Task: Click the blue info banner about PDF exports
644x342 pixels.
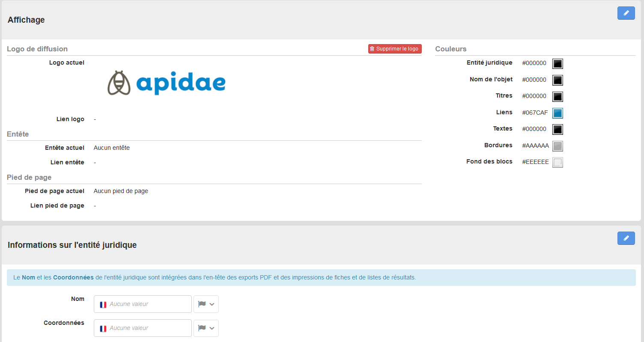Action: pos(321,277)
